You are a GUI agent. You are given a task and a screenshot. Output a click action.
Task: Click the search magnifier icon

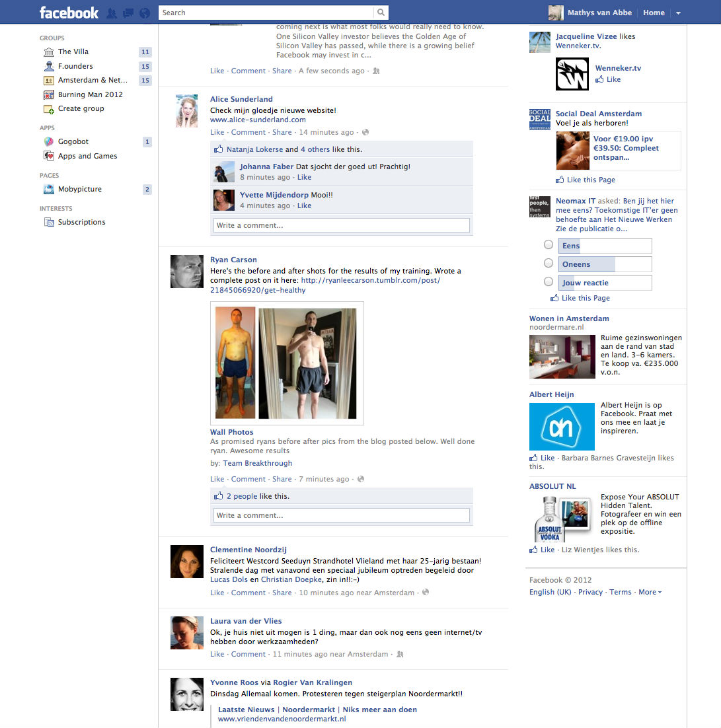pos(381,13)
